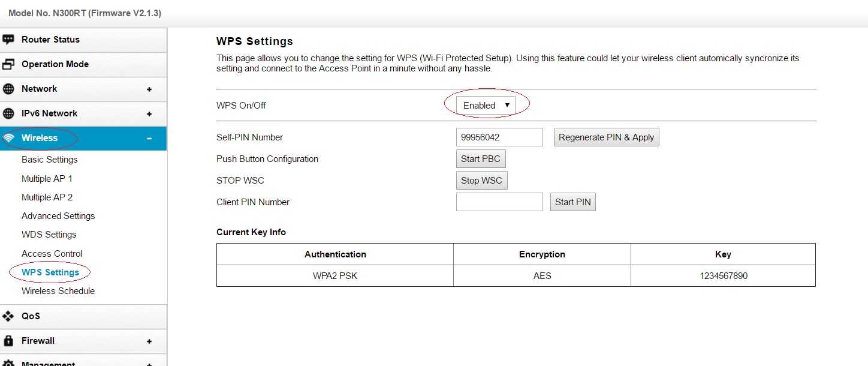Focus the Client PIN Number field

point(499,202)
